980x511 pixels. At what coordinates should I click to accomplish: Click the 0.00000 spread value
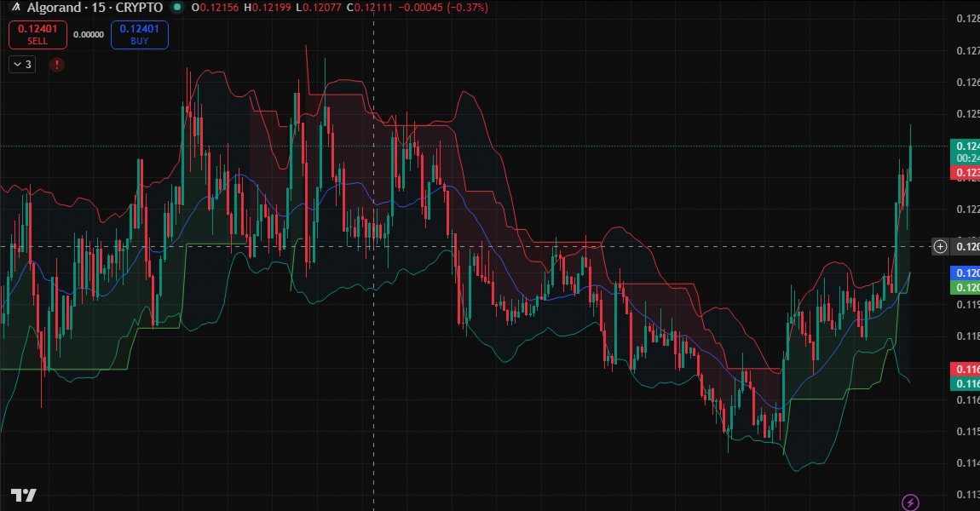(x=89, y=34)
